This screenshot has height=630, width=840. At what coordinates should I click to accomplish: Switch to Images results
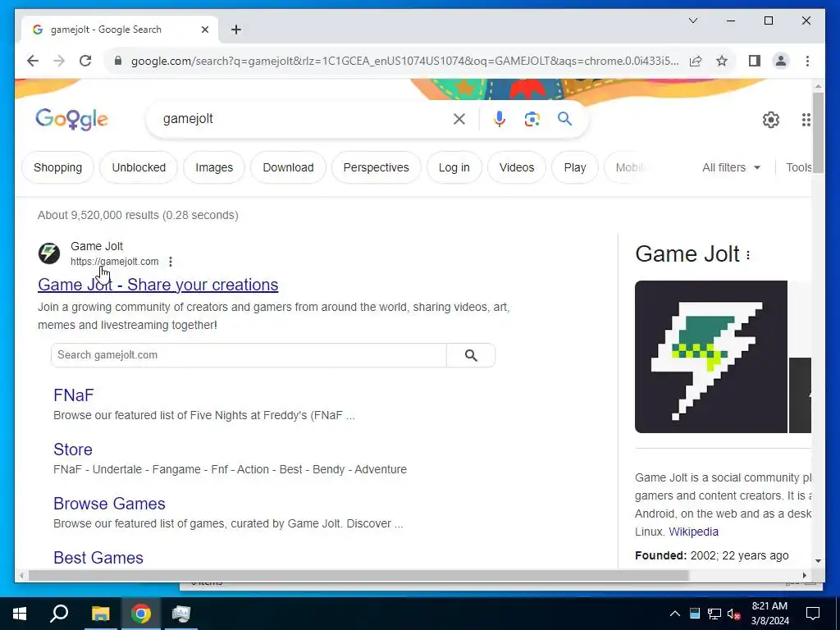coord(214,167)
